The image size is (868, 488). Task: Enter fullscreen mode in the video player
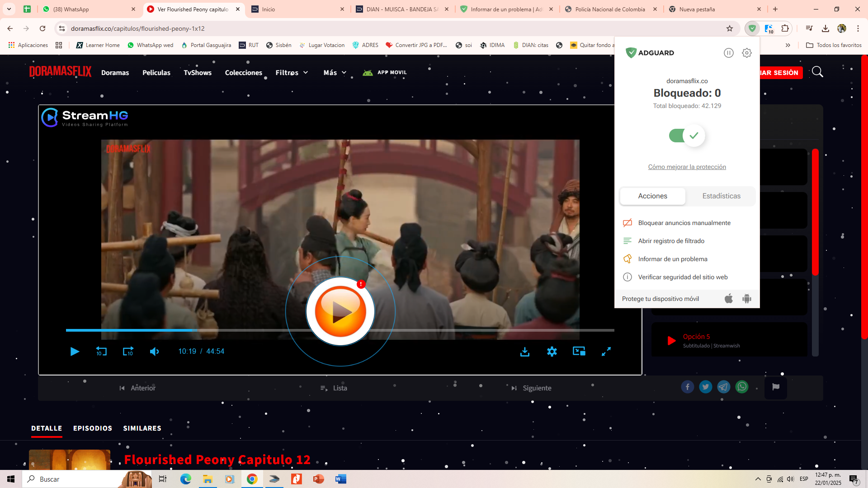[606, 351]
